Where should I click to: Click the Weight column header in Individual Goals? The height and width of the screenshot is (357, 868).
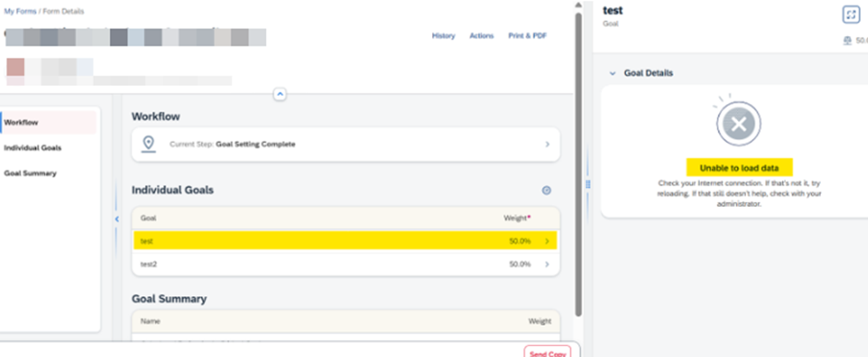pos(516,219)
